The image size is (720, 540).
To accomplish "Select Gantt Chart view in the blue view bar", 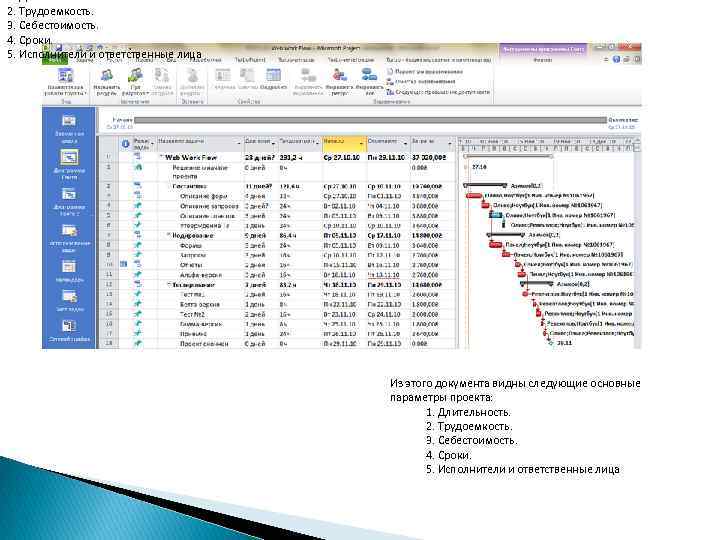I will [x=69, y=159].
